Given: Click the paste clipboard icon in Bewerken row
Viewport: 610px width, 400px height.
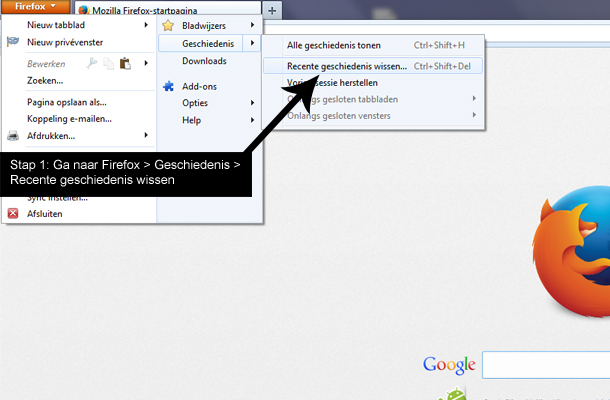Looking at the screenshot, I should tap(125, 63).
